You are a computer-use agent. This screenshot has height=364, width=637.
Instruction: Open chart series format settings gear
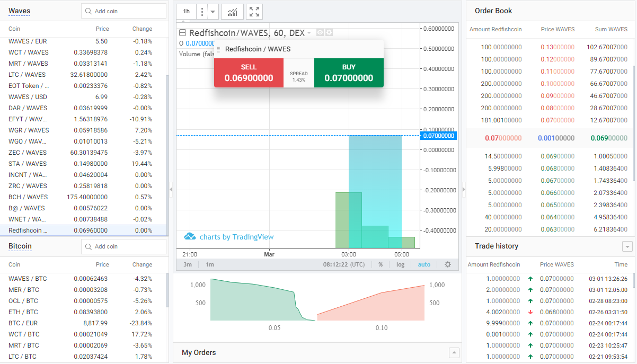point(329,33)
